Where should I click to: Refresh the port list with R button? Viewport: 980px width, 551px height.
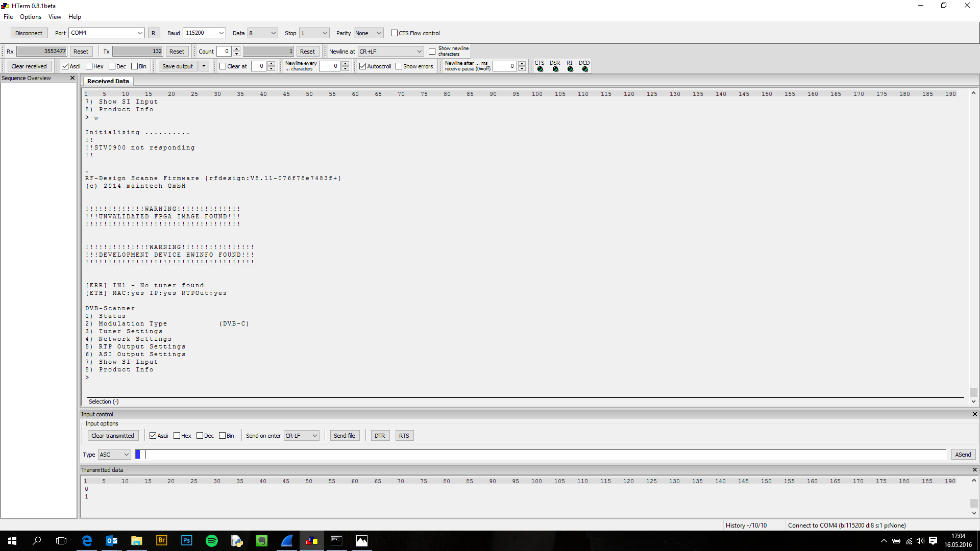(153, 33)
